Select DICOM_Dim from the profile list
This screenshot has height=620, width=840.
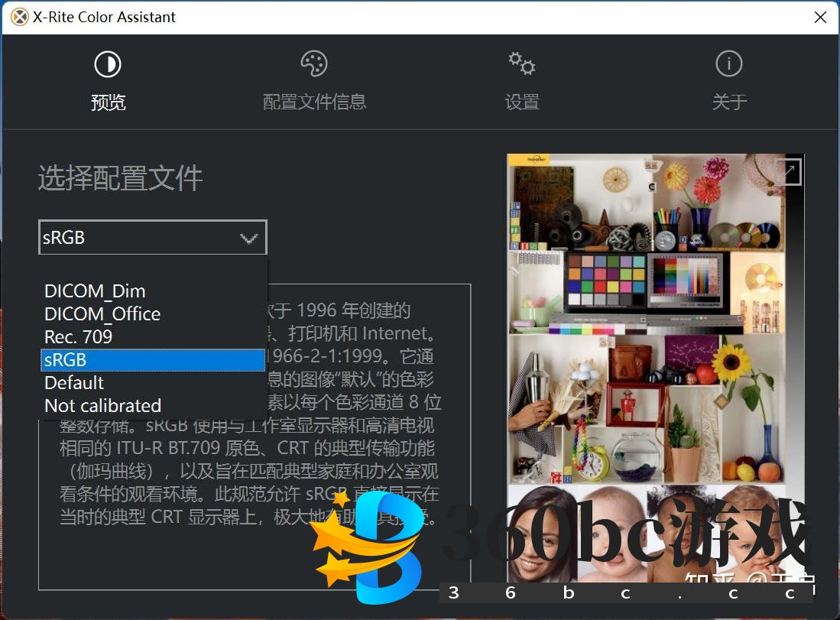(95, 291)
